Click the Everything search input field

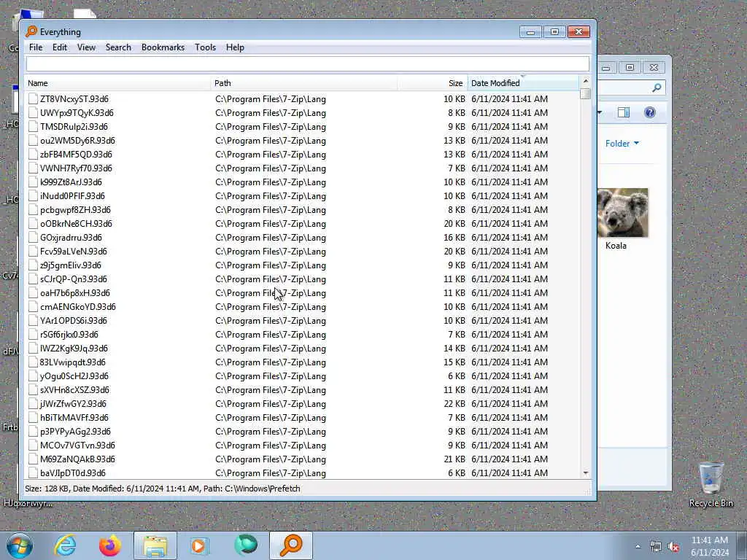coord(308,64)
